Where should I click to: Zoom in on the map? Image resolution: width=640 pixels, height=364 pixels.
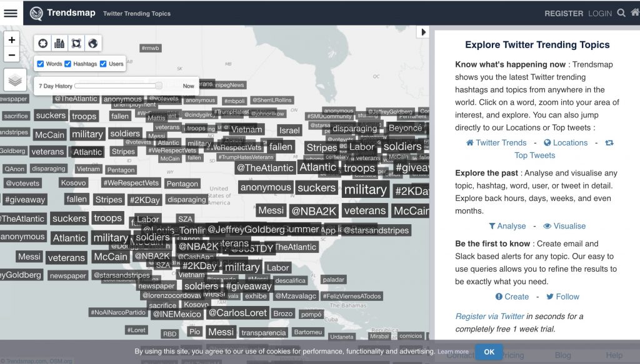click(11, 40)
